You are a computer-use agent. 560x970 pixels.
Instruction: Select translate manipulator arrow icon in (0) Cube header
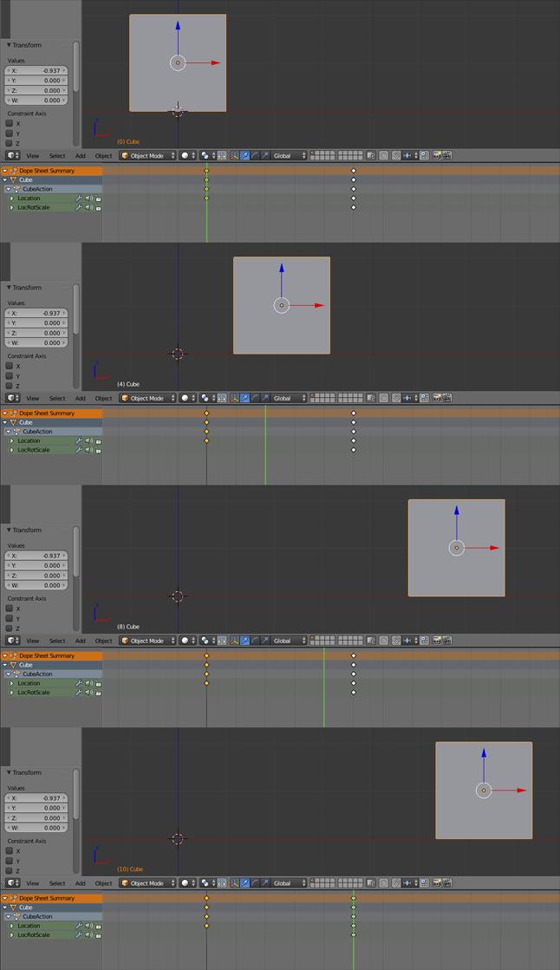245,156
